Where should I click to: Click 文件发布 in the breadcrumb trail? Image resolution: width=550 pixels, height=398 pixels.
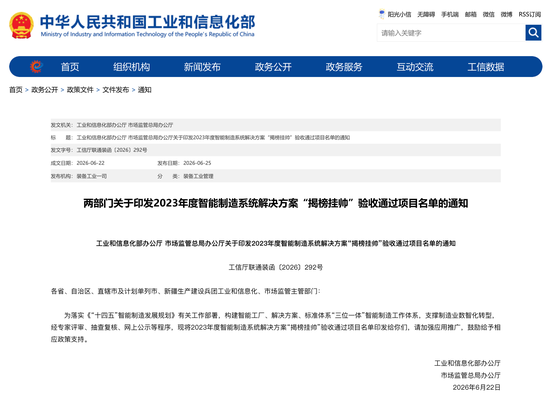(x=116, y=90)
